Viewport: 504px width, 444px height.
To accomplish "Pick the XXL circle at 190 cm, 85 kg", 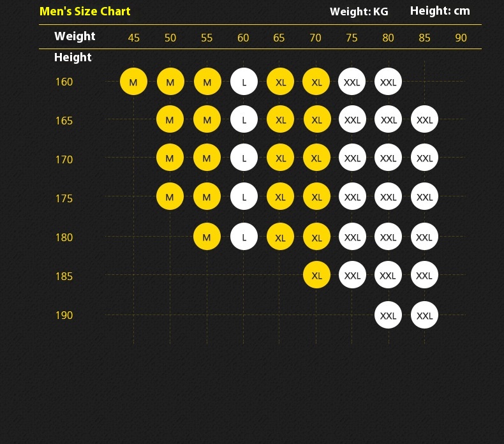I will tap(424, 315).
